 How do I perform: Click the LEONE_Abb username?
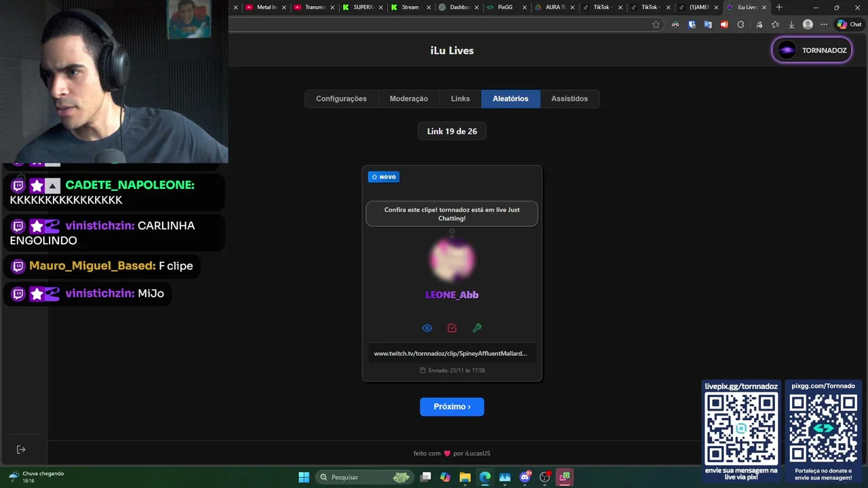pyautogui.click(x=452, y=295)
